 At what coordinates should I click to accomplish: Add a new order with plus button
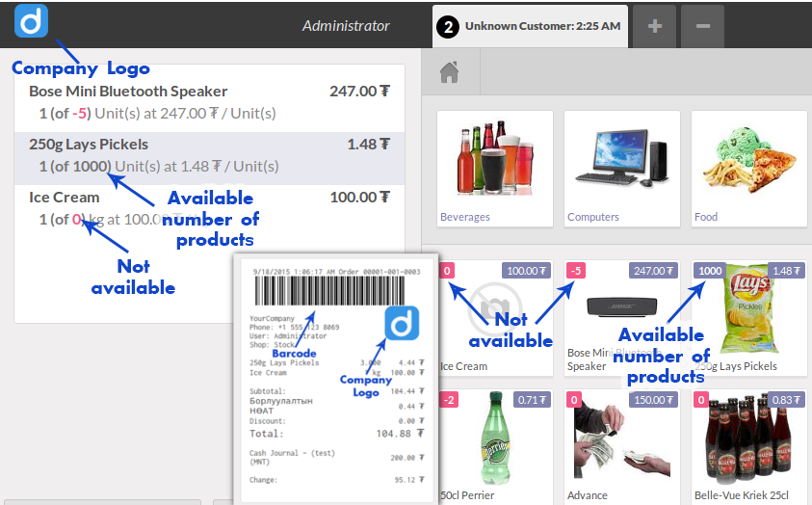point(655,26)
